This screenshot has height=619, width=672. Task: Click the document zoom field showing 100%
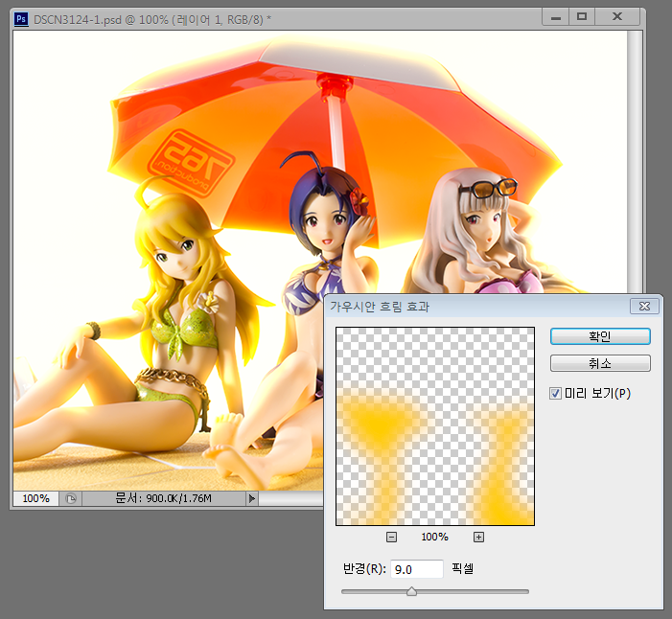(36, 498)
